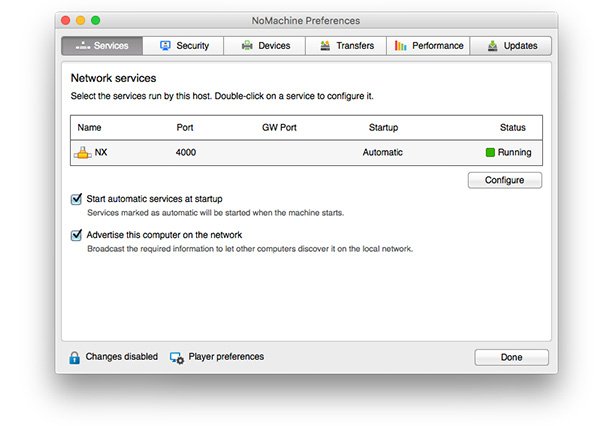
Task: Click the green zoom window button
Action: click(x=96, y=20)
